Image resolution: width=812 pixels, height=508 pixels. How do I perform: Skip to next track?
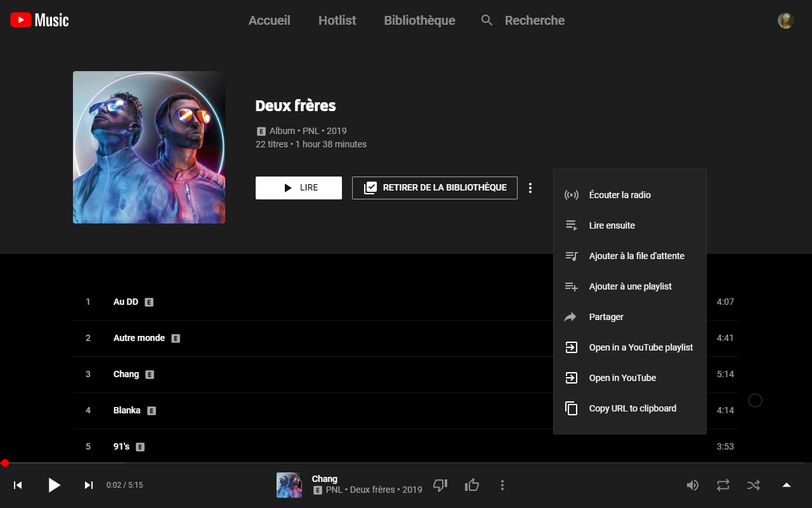(89, 485)
